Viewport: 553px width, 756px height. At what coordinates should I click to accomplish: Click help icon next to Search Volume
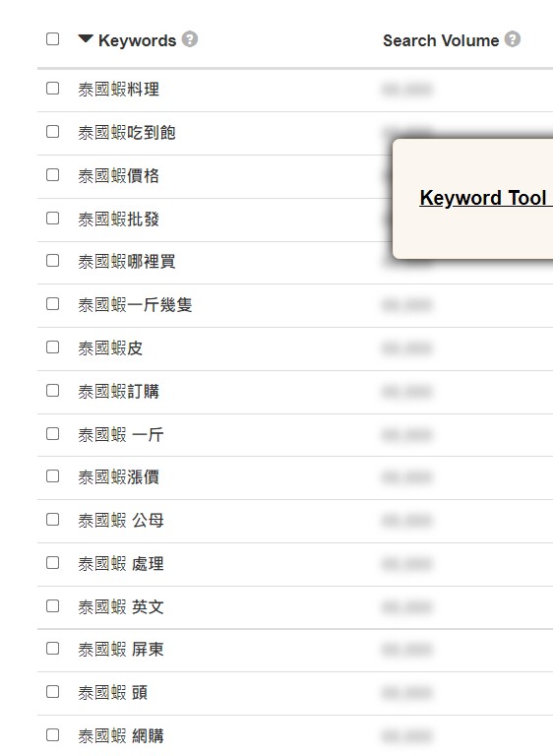tap(512, 39)
